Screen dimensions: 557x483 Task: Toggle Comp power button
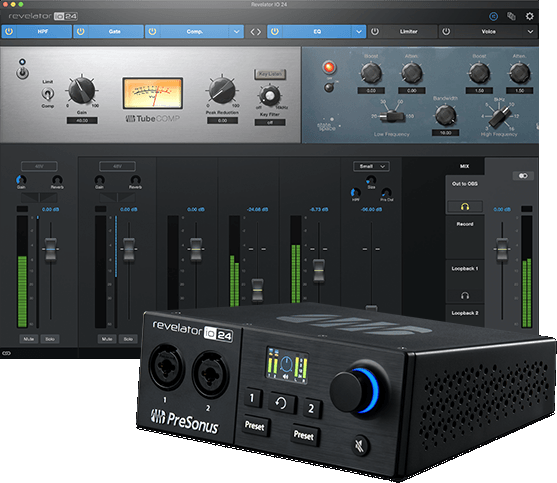(x=152, y=32)
